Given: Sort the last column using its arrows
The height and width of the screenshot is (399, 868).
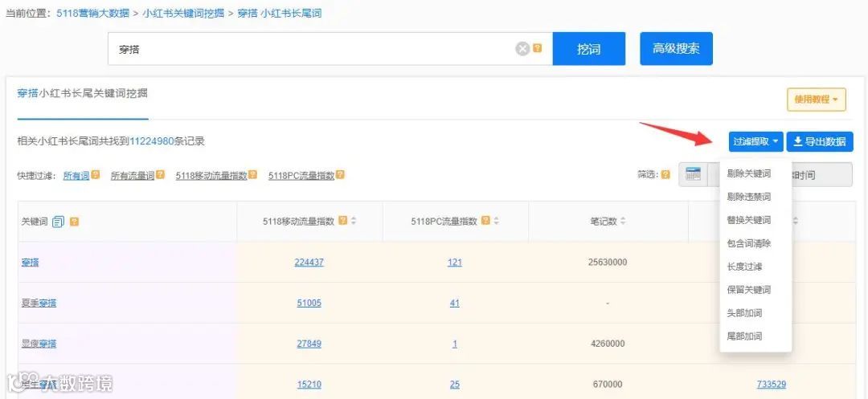Looking at the screenshot, I should click(796, 221).
